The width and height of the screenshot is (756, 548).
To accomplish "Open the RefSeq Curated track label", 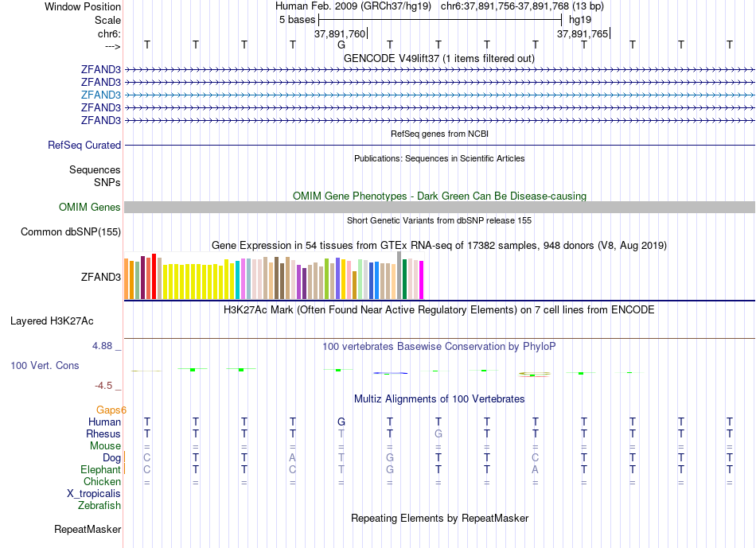I will [x=84, y=145].
